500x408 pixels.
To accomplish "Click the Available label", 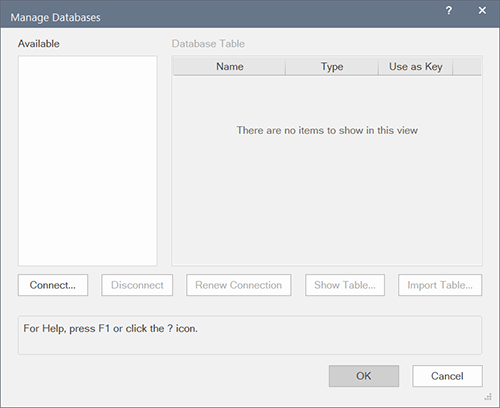I will (39, 44).
